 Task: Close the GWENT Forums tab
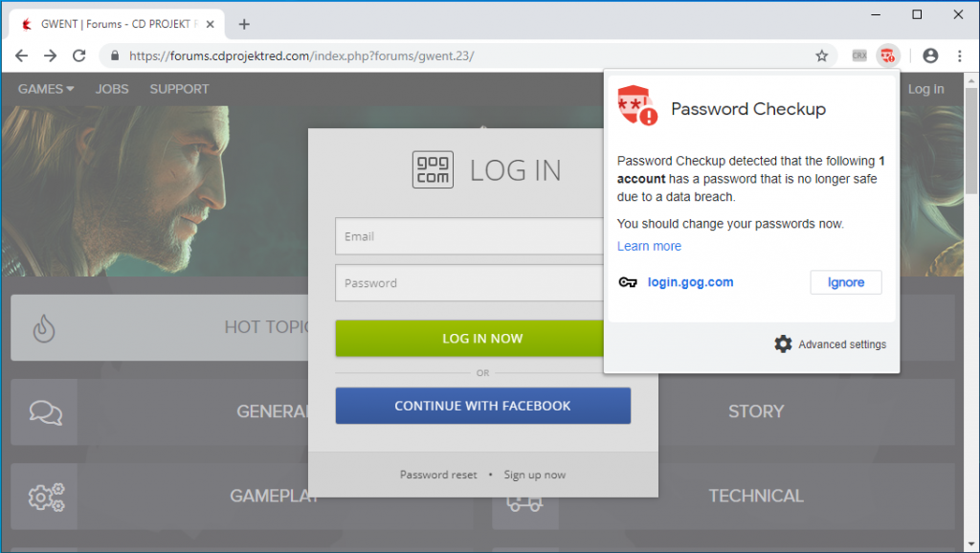pos(210,24)
